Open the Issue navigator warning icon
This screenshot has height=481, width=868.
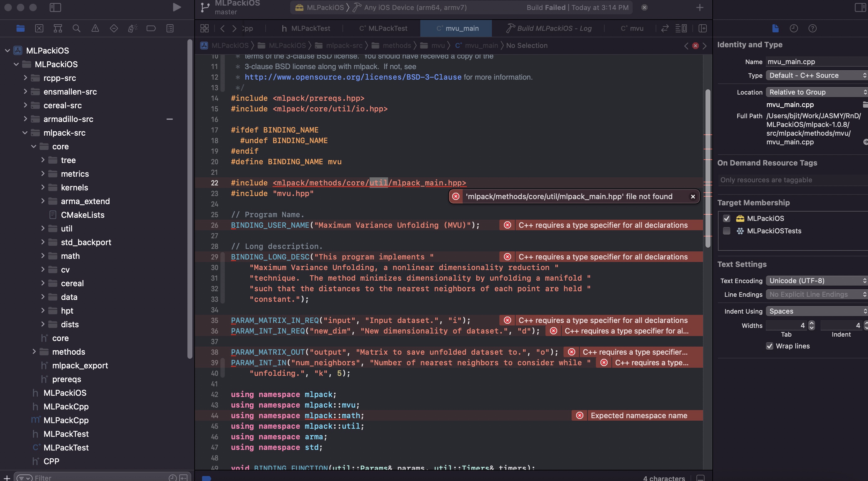click(95, 28)
